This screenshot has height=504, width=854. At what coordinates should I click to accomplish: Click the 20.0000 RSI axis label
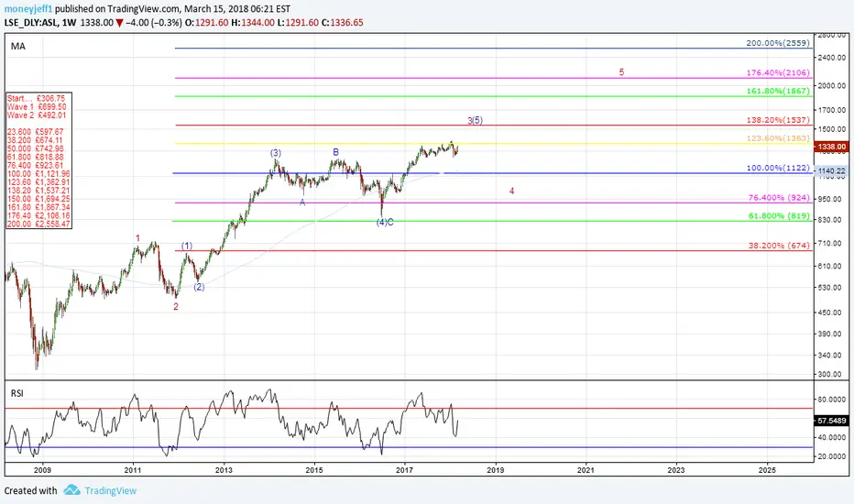(x=832, y=456)
